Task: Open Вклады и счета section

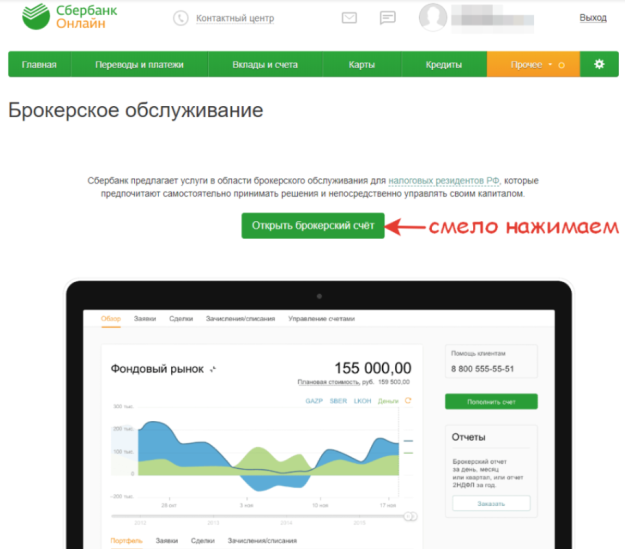Action: (x=265, y=64)
